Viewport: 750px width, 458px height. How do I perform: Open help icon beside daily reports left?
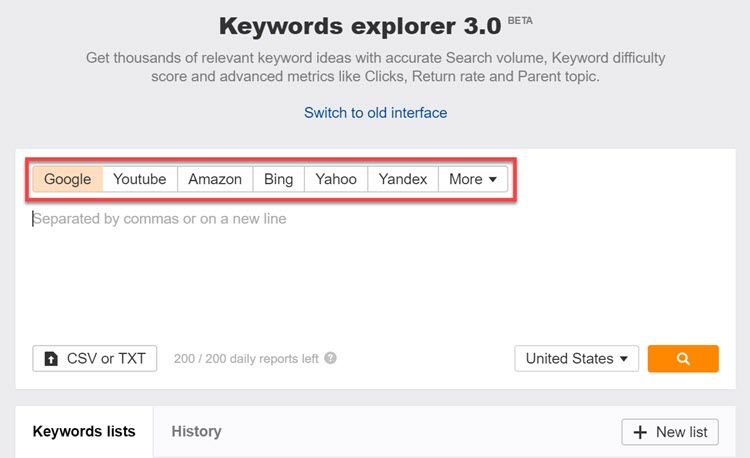pos(331,358)
